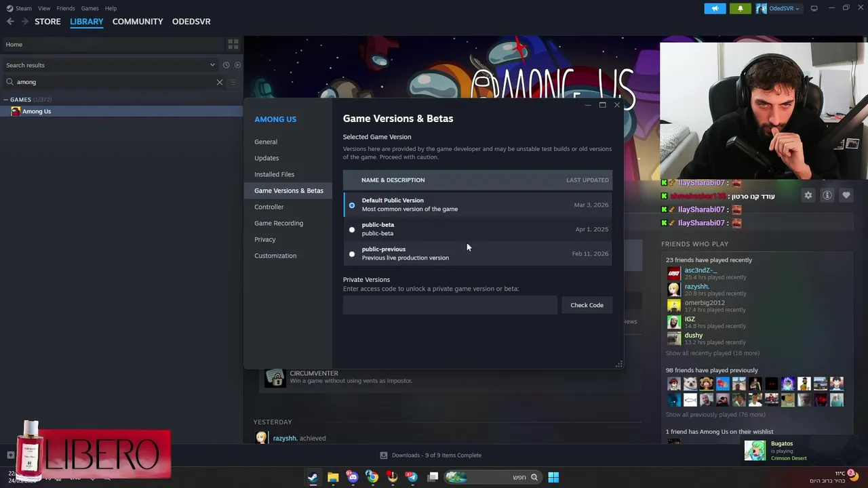Open game info circle icon
Screen dimensions: 868x488
pyautogui.click(x=827, y=195)
